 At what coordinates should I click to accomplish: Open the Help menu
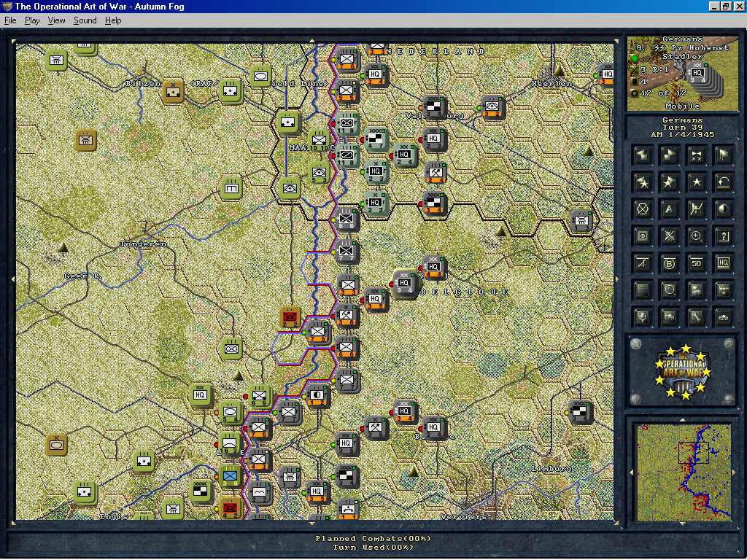pyautogui.click(x=113, y=20)
